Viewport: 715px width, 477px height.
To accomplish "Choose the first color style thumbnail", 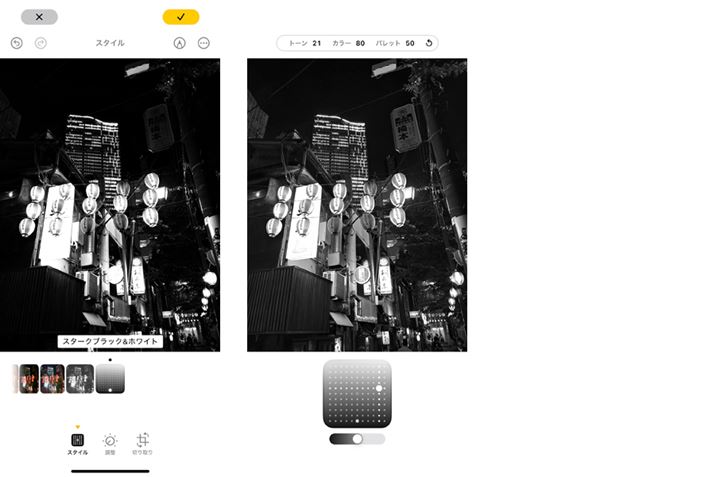I will coord(29,378).
